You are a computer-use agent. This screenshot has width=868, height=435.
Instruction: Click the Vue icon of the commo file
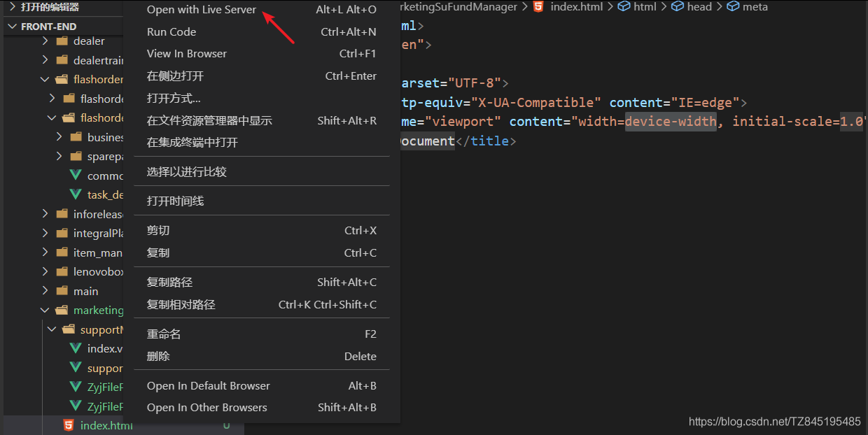[76, 176]
